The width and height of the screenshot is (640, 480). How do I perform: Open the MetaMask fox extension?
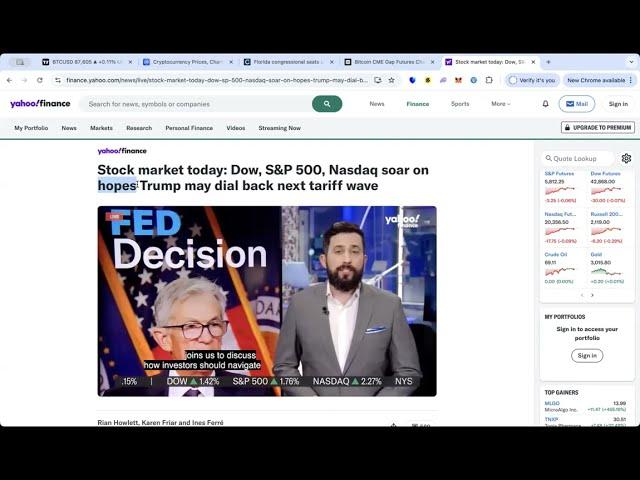click(458, 80)
